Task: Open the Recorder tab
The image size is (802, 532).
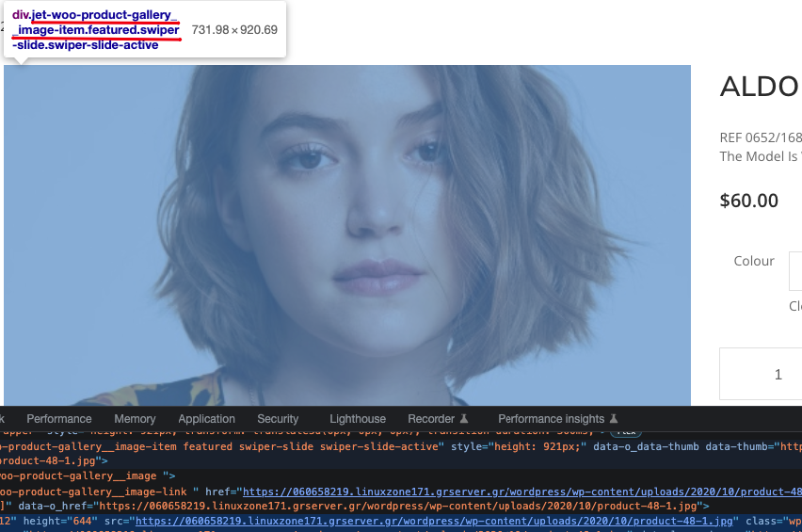Action: pos(438,419)
